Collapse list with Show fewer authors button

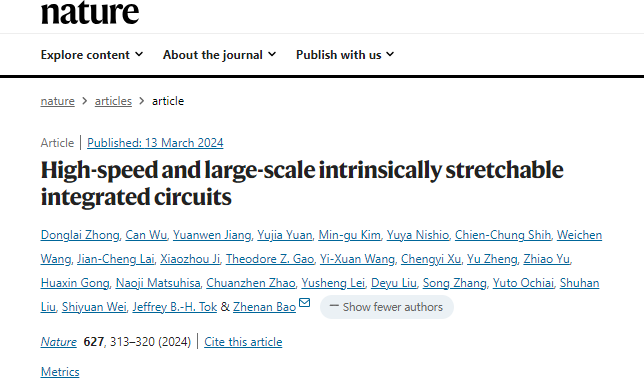(x=386, y=307)
